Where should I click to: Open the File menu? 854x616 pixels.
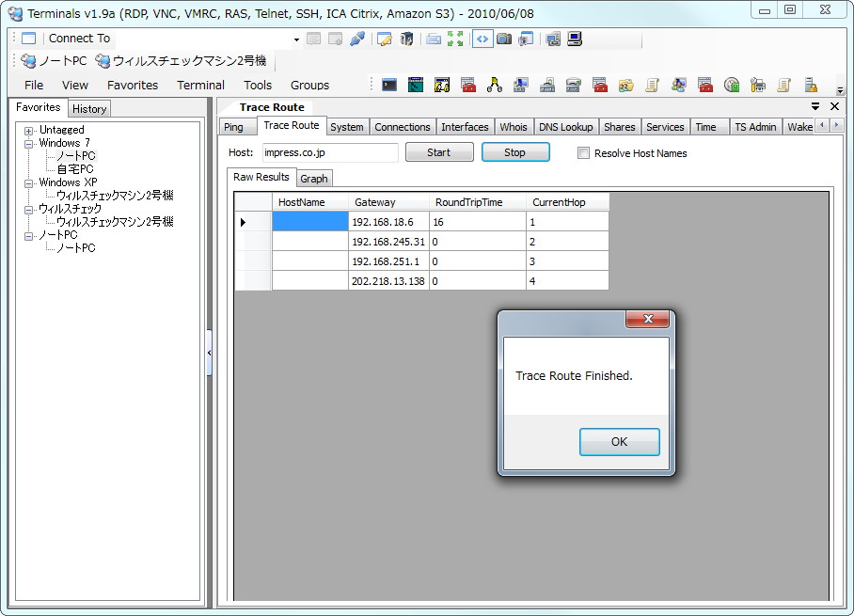(34, 86)
